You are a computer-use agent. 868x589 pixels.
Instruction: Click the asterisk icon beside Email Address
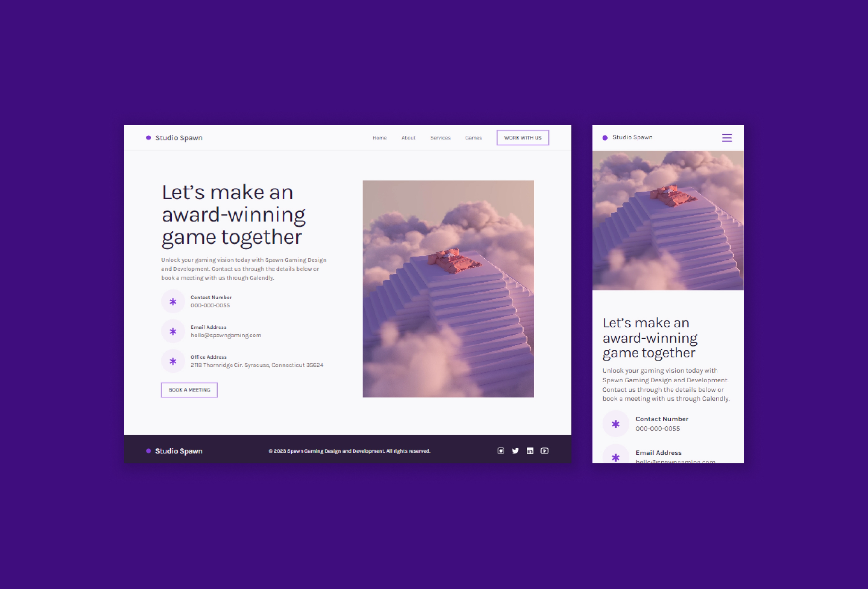point(173,331)
